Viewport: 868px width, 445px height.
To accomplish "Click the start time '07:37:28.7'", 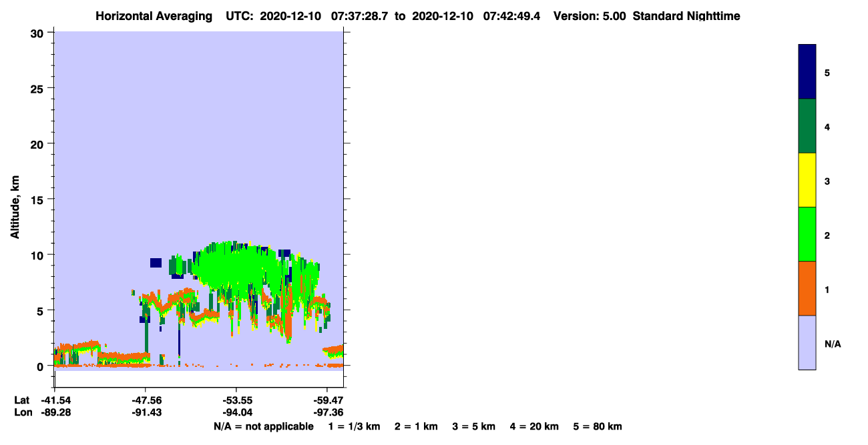I will (x=359, y=16).
